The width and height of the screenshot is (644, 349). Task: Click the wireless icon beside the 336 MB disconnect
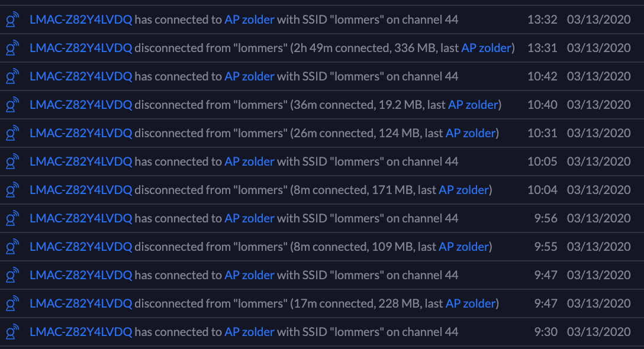click(12, 48)
